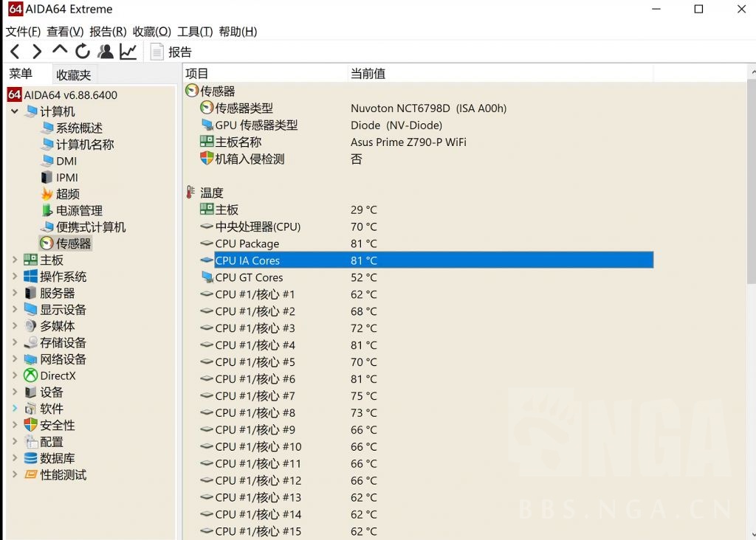The width and height of the screenshot is (756, 540).
Task: Select the 超频 flame icon in sidebar
Action: tap(46, 193)
